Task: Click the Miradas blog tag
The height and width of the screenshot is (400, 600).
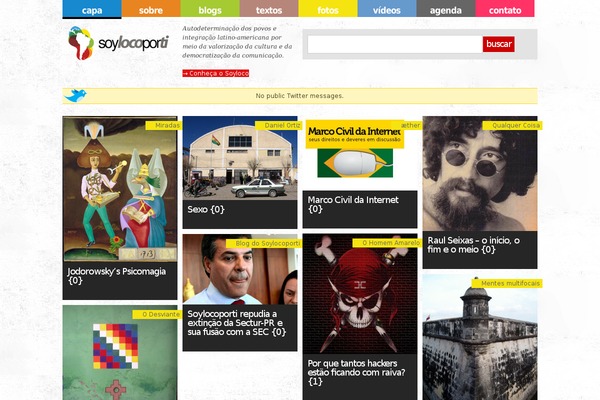Action: 164,125
